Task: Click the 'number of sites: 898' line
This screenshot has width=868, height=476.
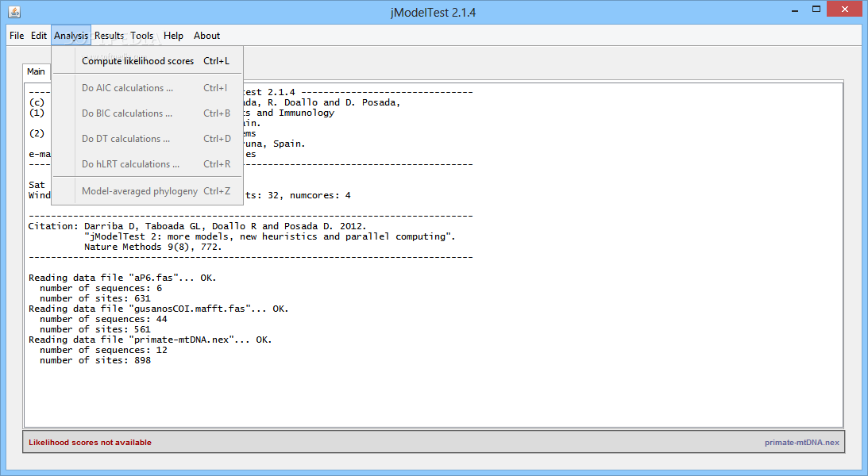Action: pyautogui.click(x=95, y=360)
